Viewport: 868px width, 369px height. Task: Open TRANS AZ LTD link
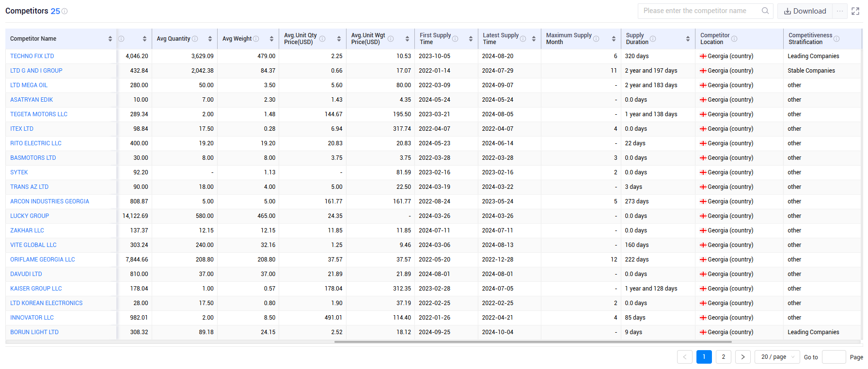click(x=30, y=187)
